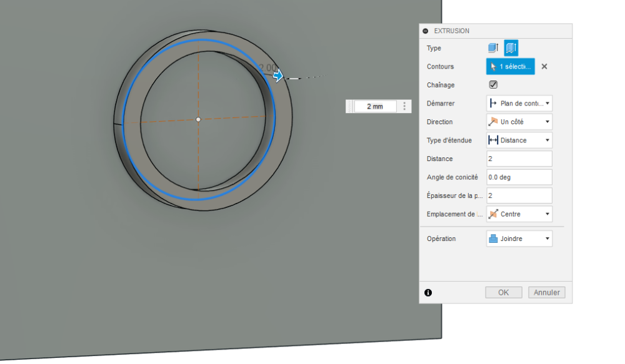Viewport: 625px width, 364px height.
Task: Clear the Contours selection with the X
Action: click(544, 67)
